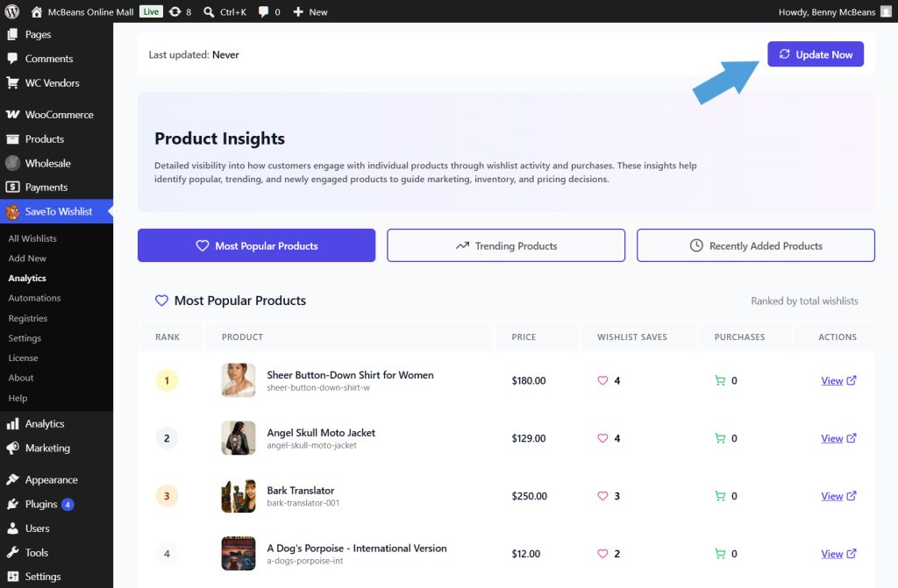
Task: Open the Ctrl+K search icon
Action: (209, 11)
